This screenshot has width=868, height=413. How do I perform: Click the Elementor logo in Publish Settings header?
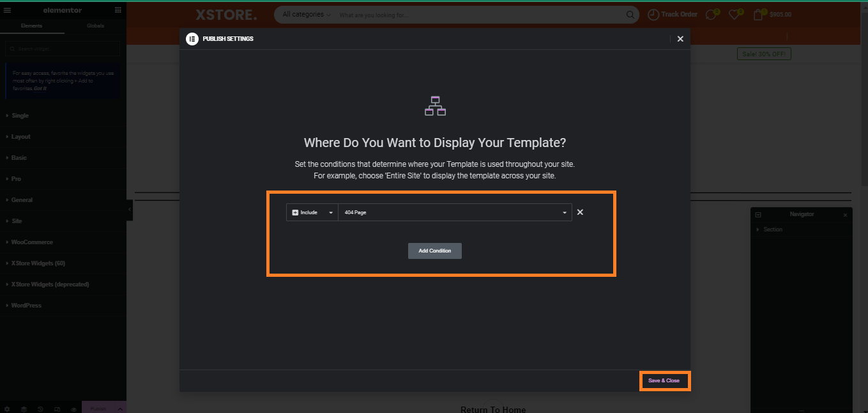pyautogui.click(x=192, y=39)
